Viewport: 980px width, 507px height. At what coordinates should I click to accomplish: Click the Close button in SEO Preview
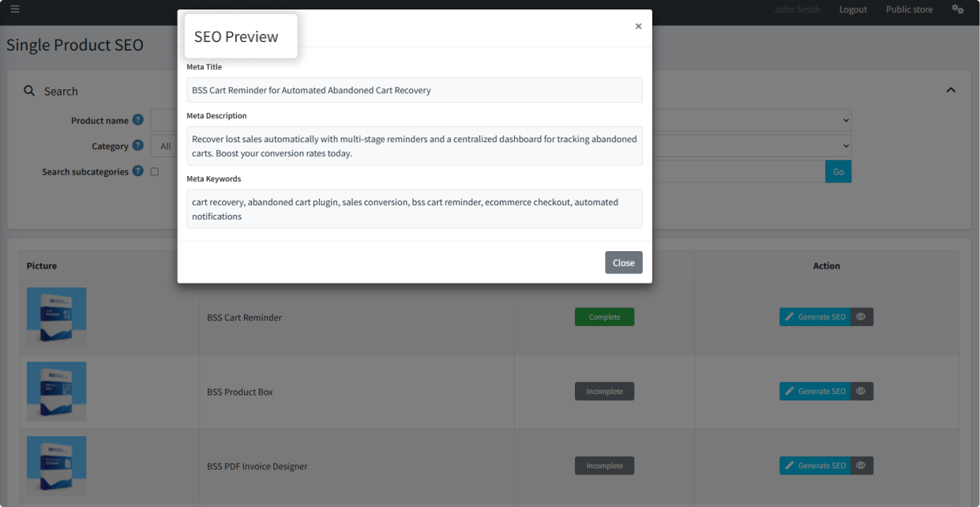click(624, 262)
